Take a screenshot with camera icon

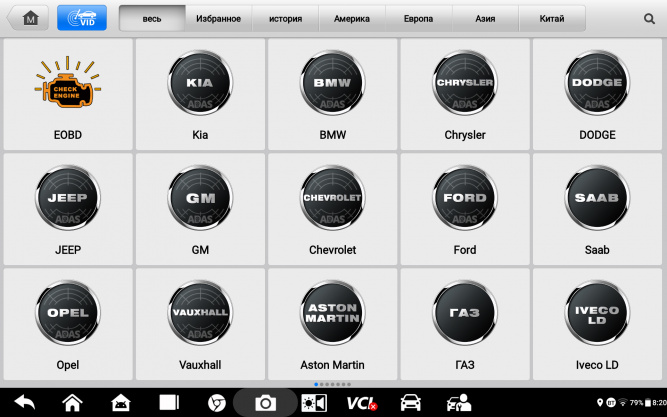click(x=265, y=403)
